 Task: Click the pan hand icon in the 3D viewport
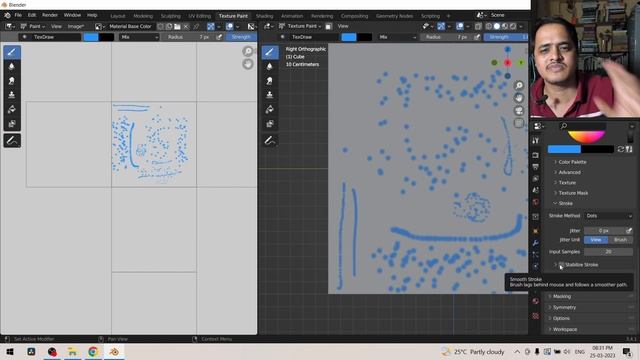(519, 98)
